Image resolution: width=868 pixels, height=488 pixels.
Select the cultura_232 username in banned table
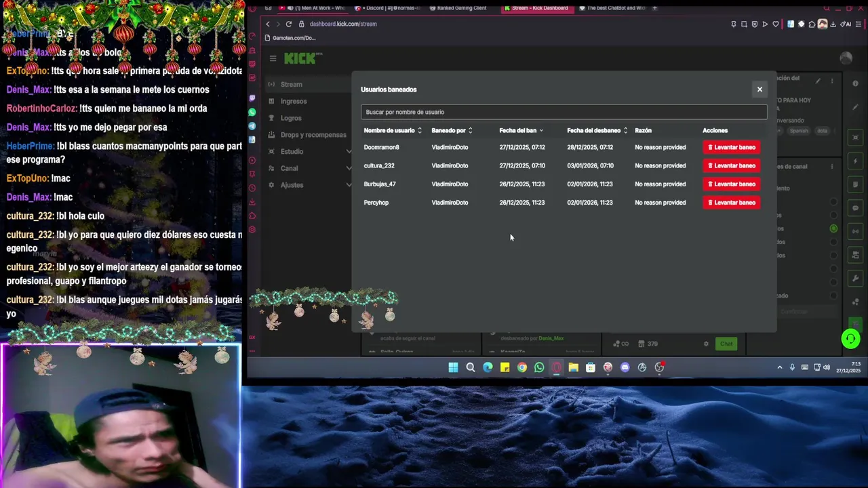click(378, 165)
